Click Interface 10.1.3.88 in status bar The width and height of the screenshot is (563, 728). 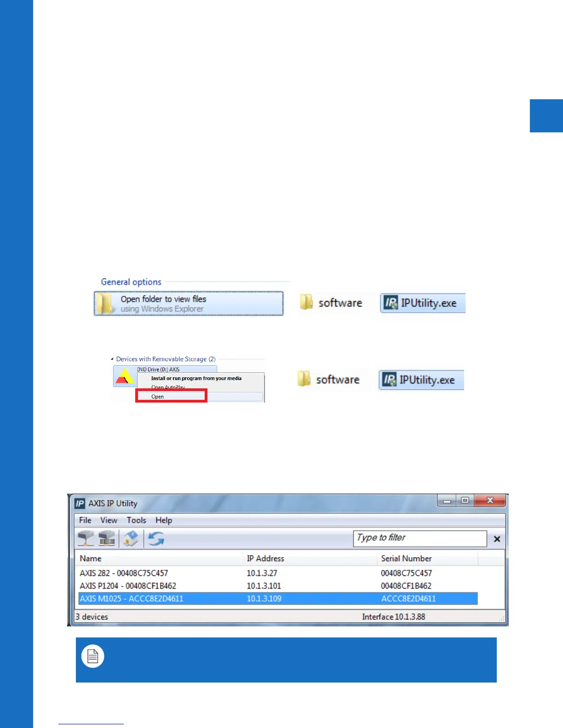pyautogui.click(x=394, y=617)
